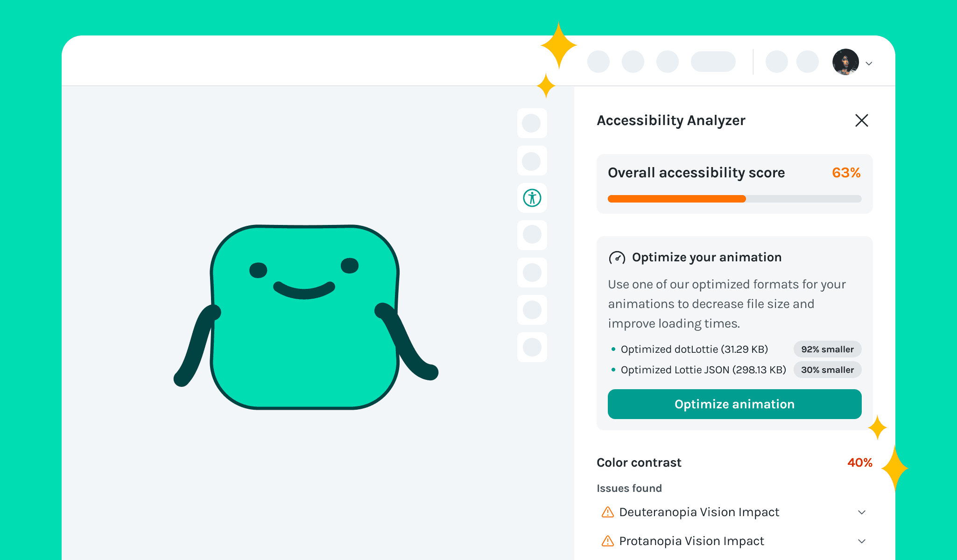
Task: Click the overall accessibility score progress bar
Action: 734,199
